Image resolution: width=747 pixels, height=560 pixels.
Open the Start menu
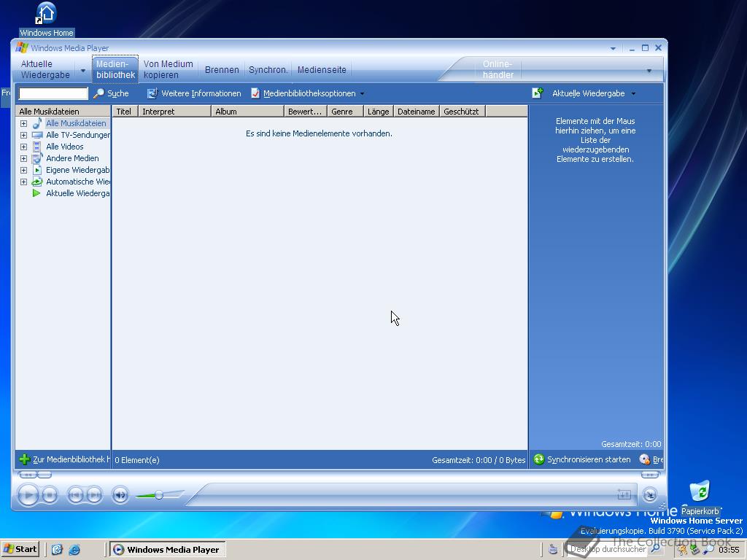click(x=20, y=550)
